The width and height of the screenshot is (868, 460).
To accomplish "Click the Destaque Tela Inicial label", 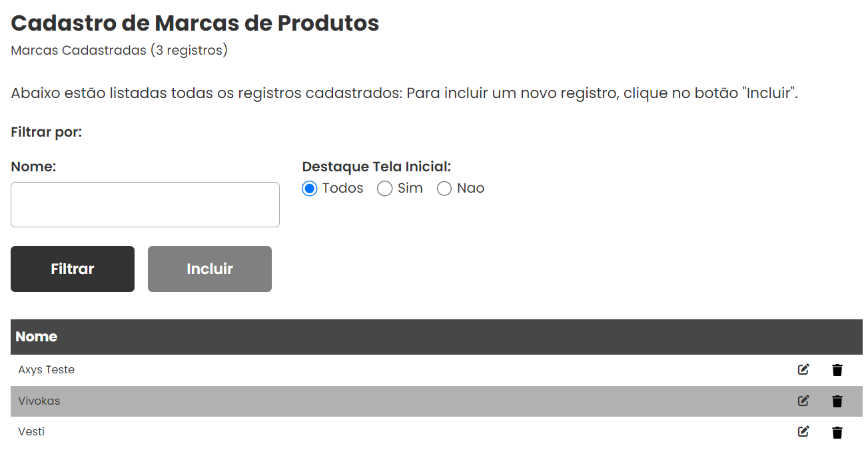I will tap(376, 167).
